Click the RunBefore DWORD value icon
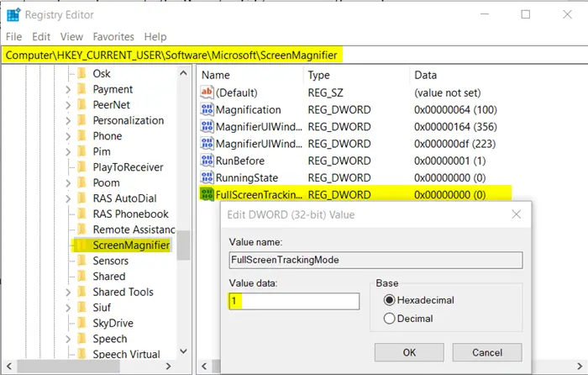Viewport: 588px width, 375px height. 207,161
